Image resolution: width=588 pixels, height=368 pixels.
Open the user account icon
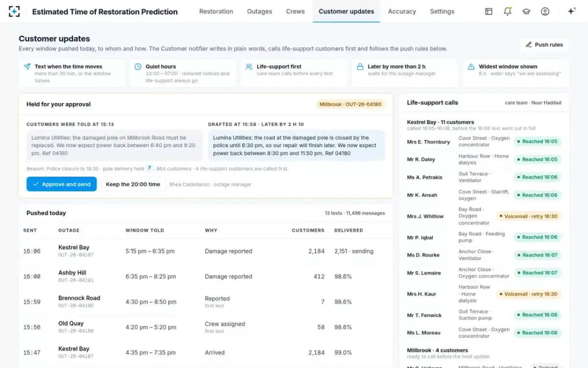(545, 11)
